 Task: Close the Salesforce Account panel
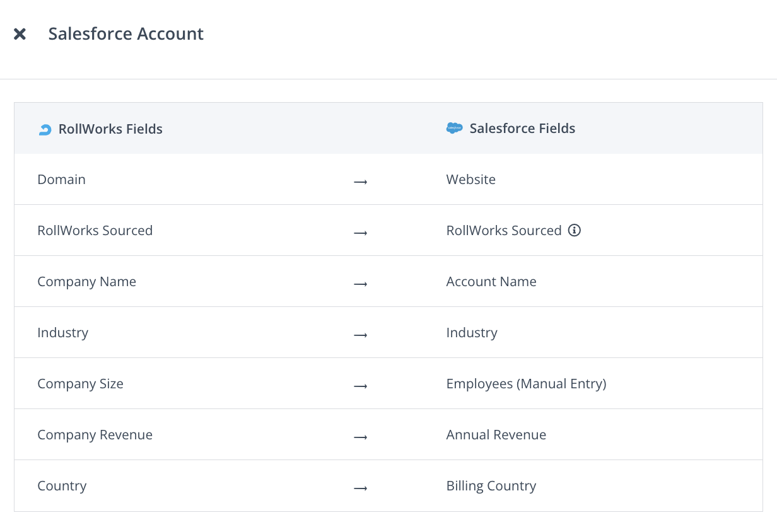(x=20, y=34)
